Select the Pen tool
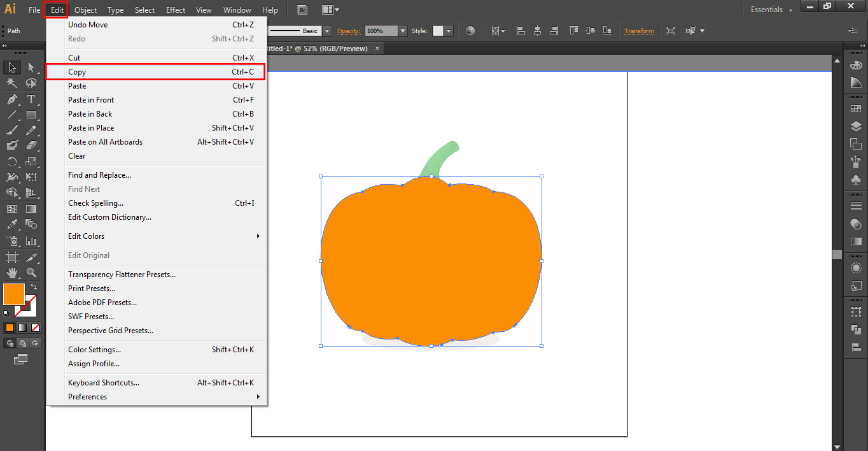The image size is (868, 451). point(12,99)
